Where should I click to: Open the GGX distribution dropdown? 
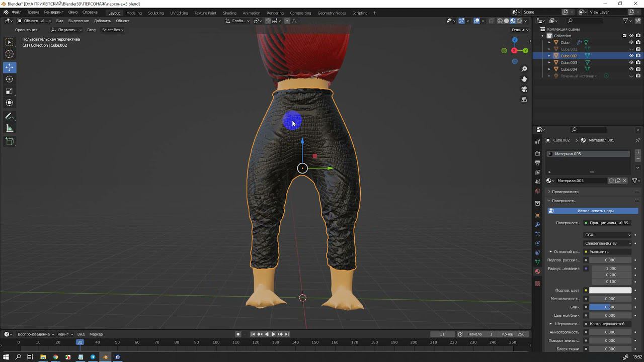pyautogui.click(x=607, y=235)
